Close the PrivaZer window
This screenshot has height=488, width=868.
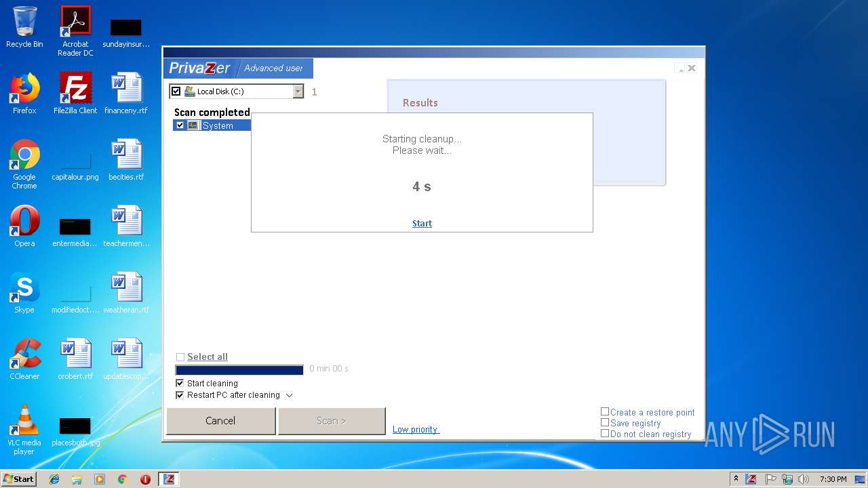click(692, 68)
